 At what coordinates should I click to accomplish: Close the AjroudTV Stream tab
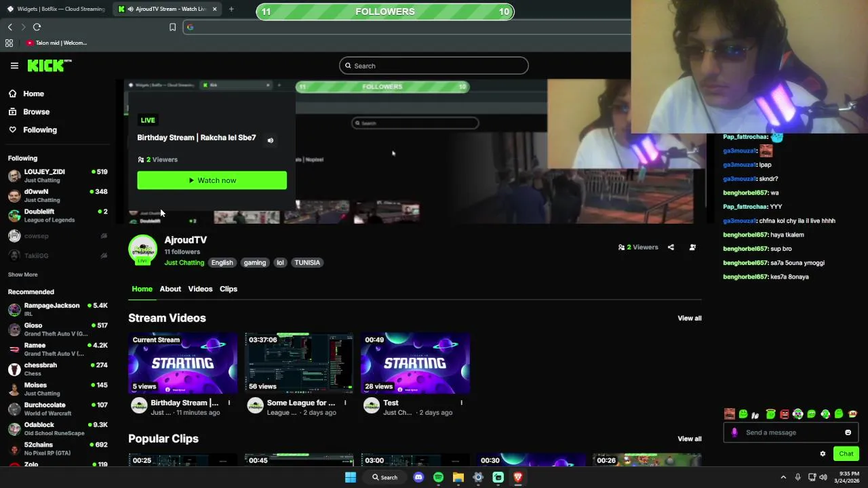(214, 9)
